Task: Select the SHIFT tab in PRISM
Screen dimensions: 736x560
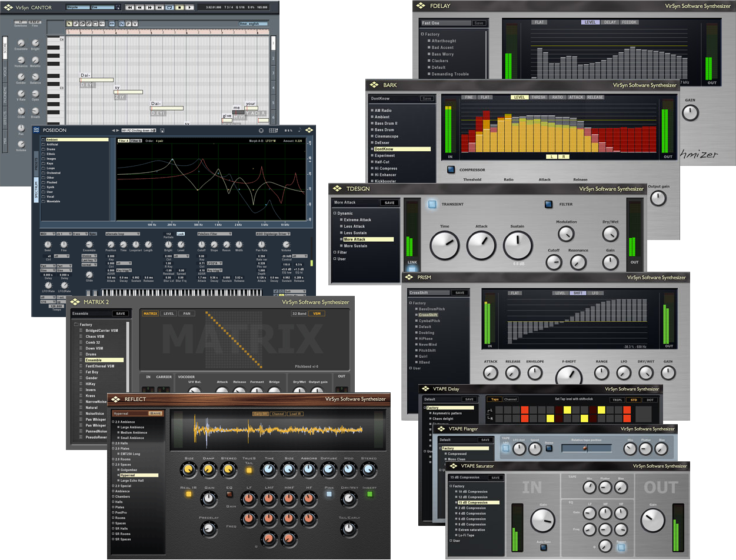Action: [x=578, y=293]
